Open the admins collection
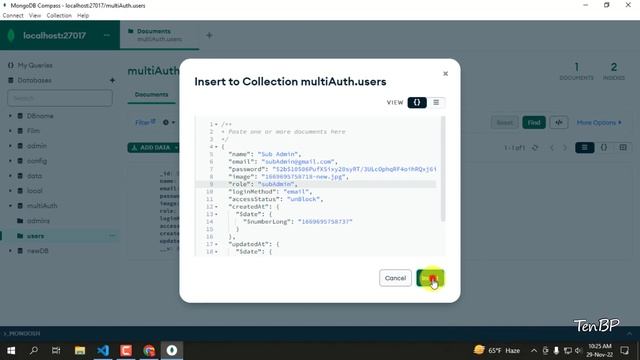 pyautogui.click(x=38, y=221)
